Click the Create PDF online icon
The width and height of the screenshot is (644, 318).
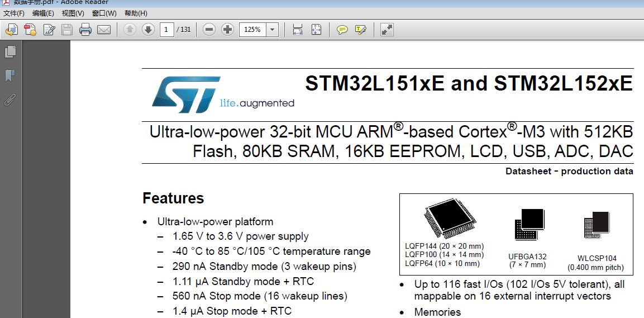[30, 30]
